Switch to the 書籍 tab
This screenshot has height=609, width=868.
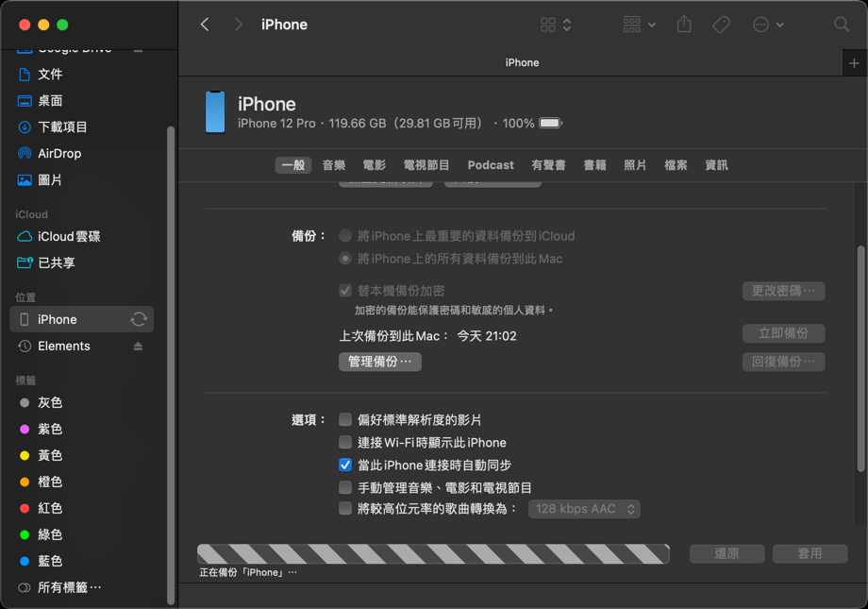pyautogui.click(x=595, y=165)
